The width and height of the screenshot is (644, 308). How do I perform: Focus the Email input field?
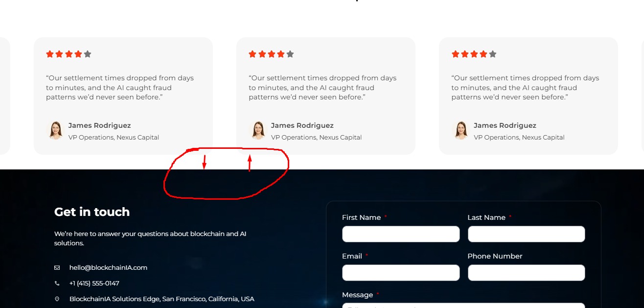(x=401, y=273)
